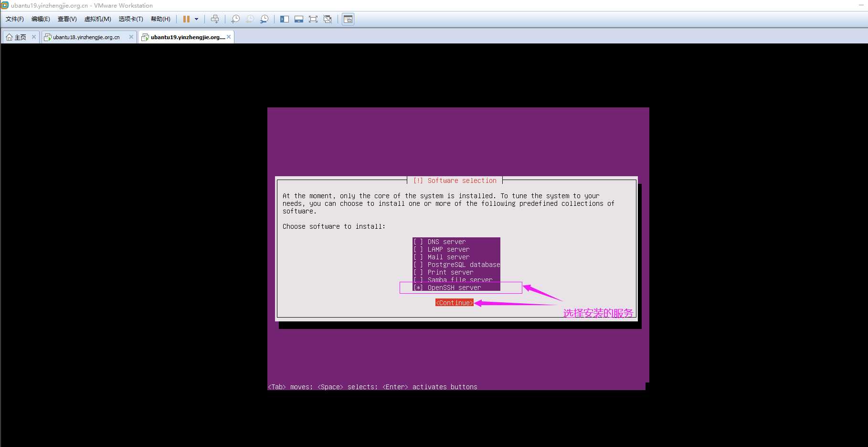
Task: Close the ubantu18 tab
Action: (x=131, y=37)
